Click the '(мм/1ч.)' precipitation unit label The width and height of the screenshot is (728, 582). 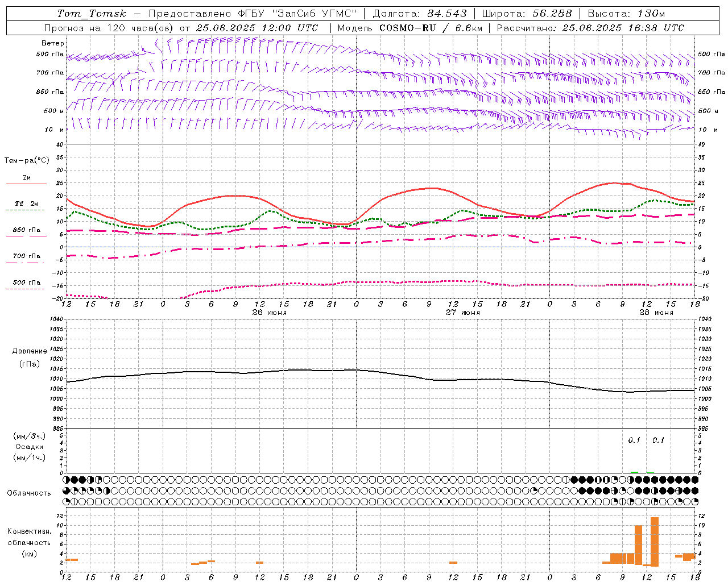click(30, 458)
